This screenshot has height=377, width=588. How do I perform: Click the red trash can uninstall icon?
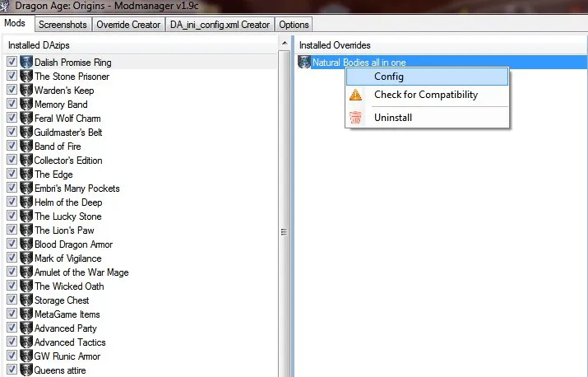[355, 118]
